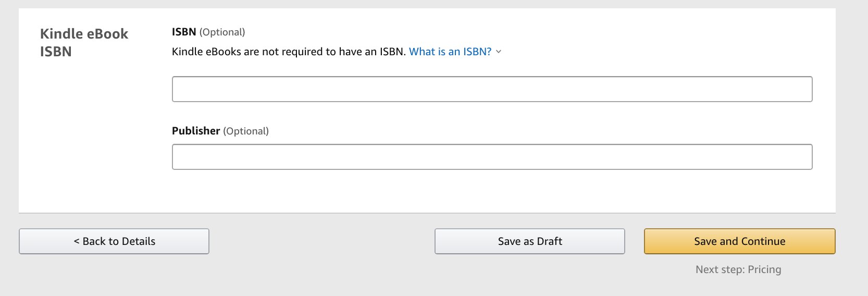The height and width of the screenshot is (296, 868).
Task: Click the Kindle eBook ISBN section heading
Action: click(84, 43)
